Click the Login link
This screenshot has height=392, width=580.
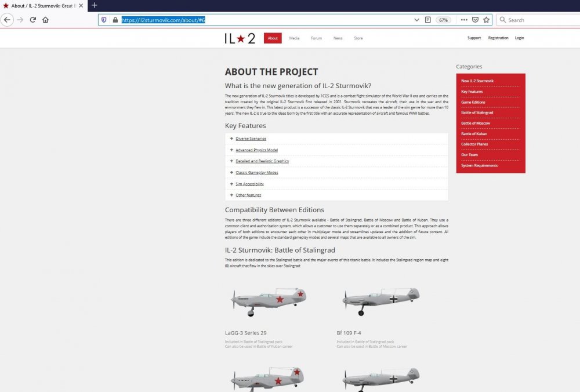[519, 38]
